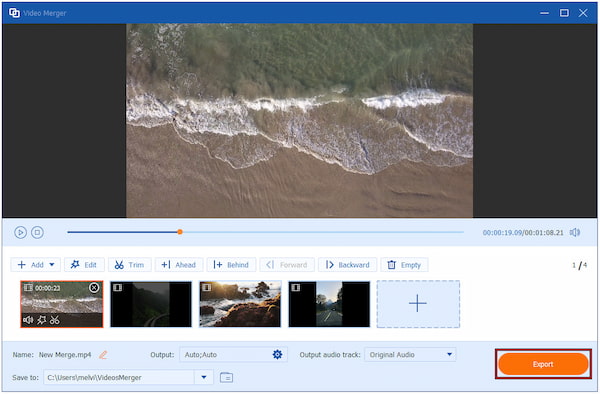Click the Export button
Viewport: 600px width, 394px height.
click(x=543, y=364)
